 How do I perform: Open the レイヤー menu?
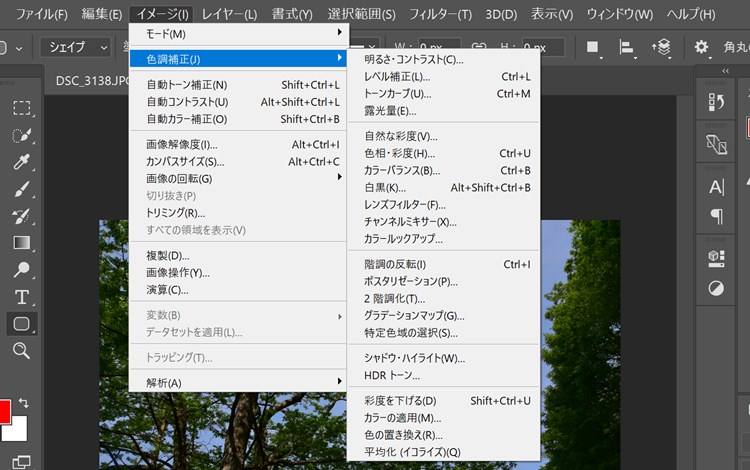pos(229,14)
